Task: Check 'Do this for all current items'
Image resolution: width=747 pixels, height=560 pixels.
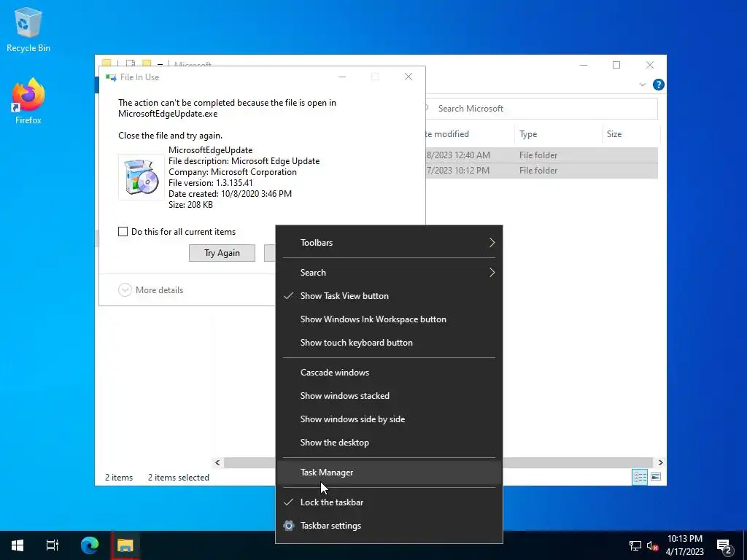Action: click(x=123, y=232)
